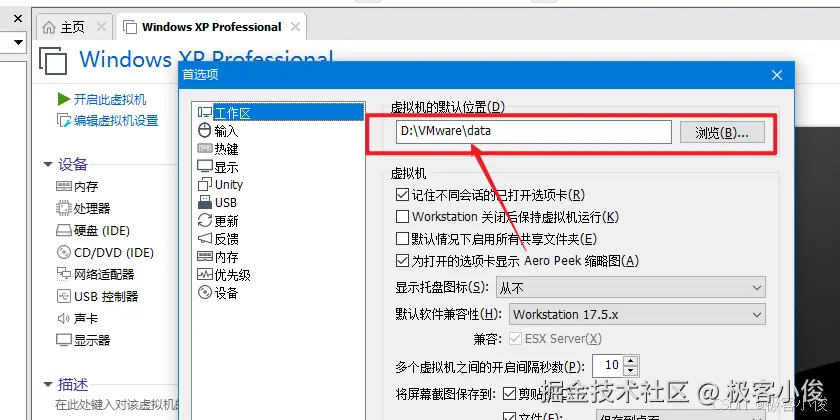Screen dimensions: 840x420
Task: Open the Memory (内存) icon in preferences list
Action: [x=205, y=257]
